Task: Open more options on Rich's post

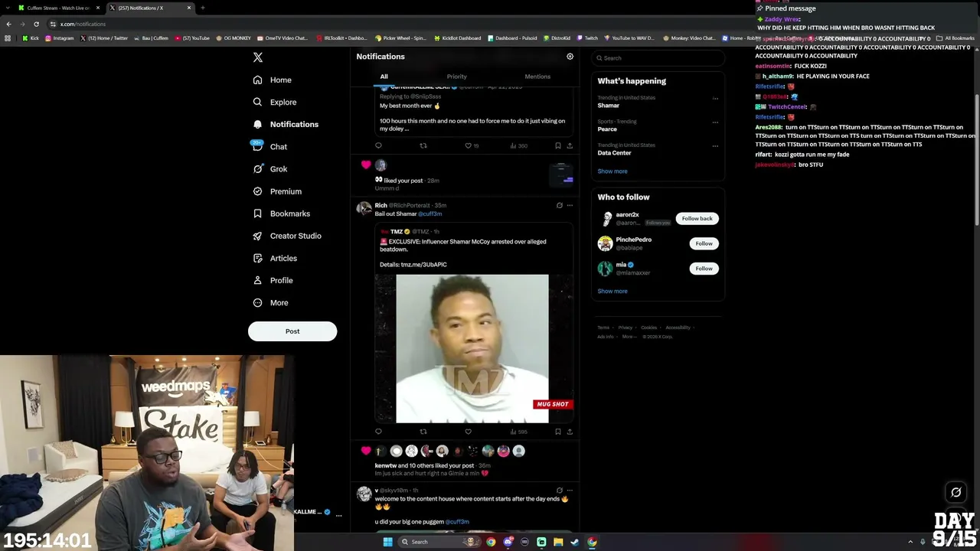Action: tap(570, 206)
